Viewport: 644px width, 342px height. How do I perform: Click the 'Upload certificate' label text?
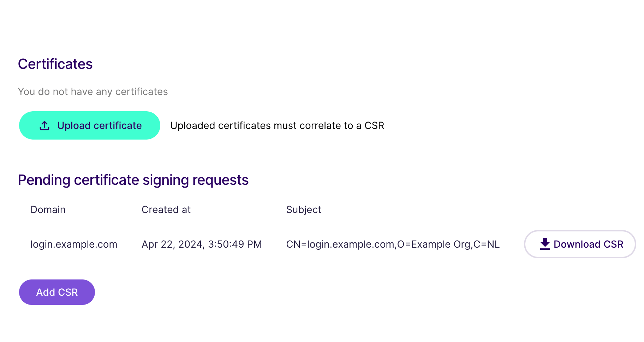(x=100, y=125)
